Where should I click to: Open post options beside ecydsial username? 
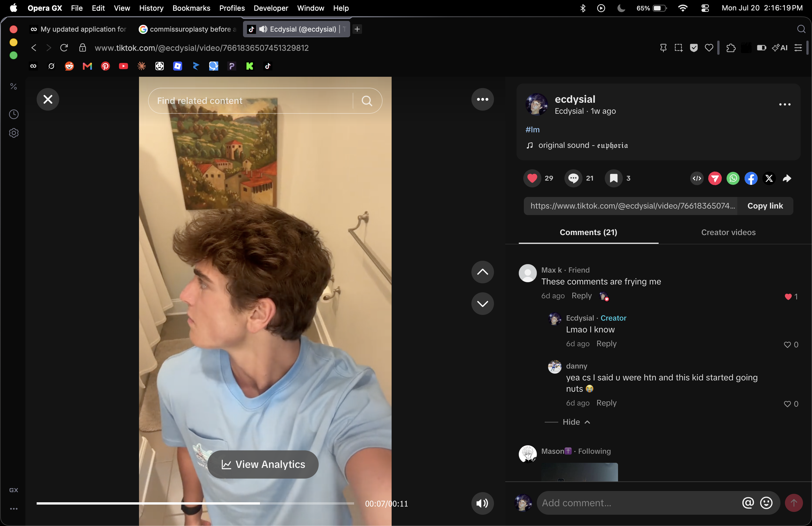[x=785, y=104]
